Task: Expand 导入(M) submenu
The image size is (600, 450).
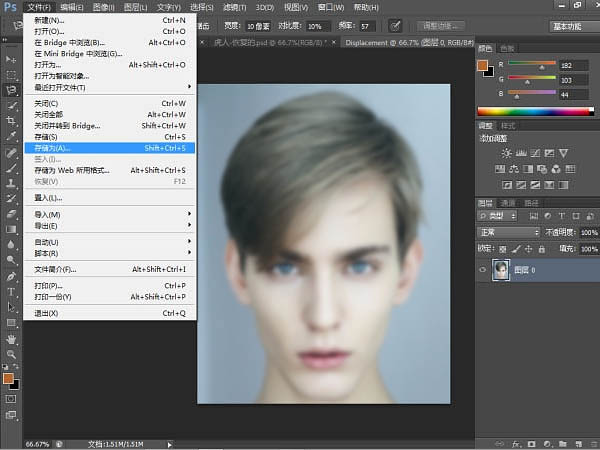Action: pos(110,214)
